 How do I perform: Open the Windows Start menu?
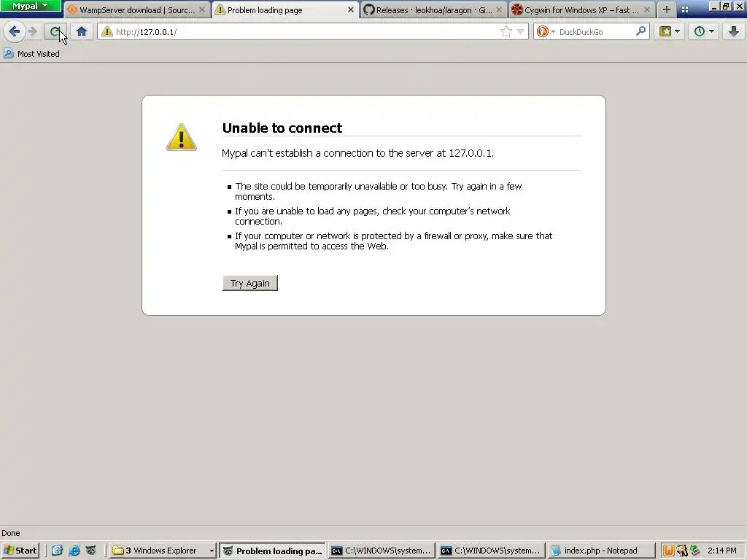[20, 551]
